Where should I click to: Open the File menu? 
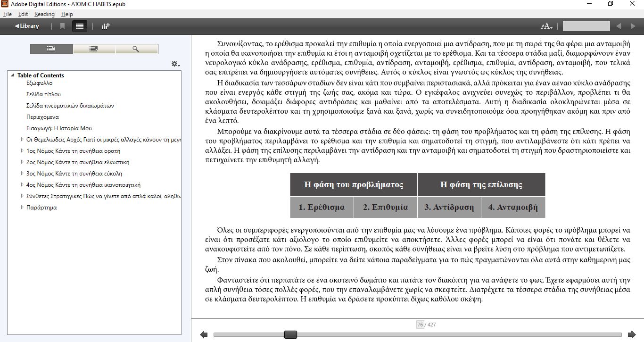coord(7,14)
